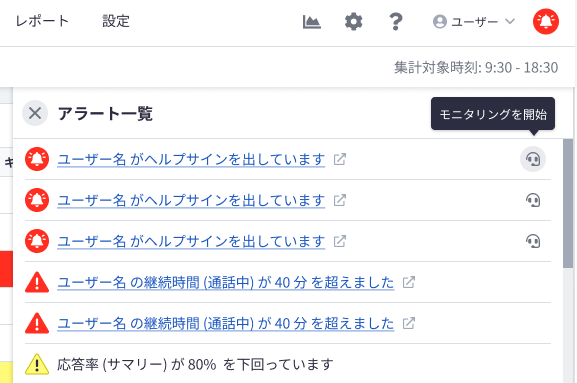This screenshot has width=577, height=383.
Task: Start monitoring with first row's headset icon
Action: (x=533, y=159)
